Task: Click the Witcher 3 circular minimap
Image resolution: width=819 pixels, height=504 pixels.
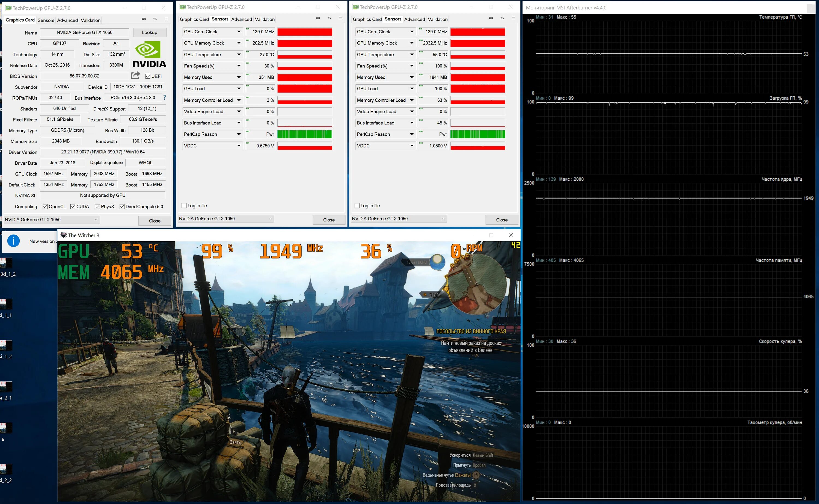Action: [476, 284]
